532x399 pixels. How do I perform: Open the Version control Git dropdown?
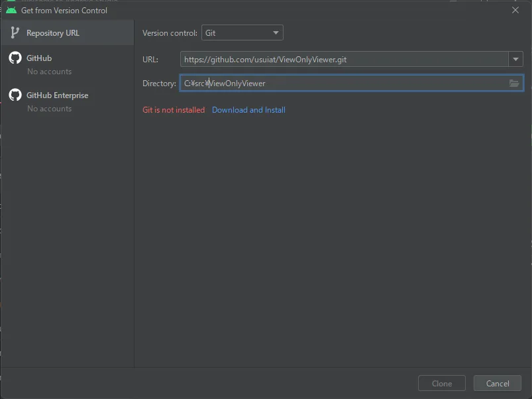click(242, 32)
